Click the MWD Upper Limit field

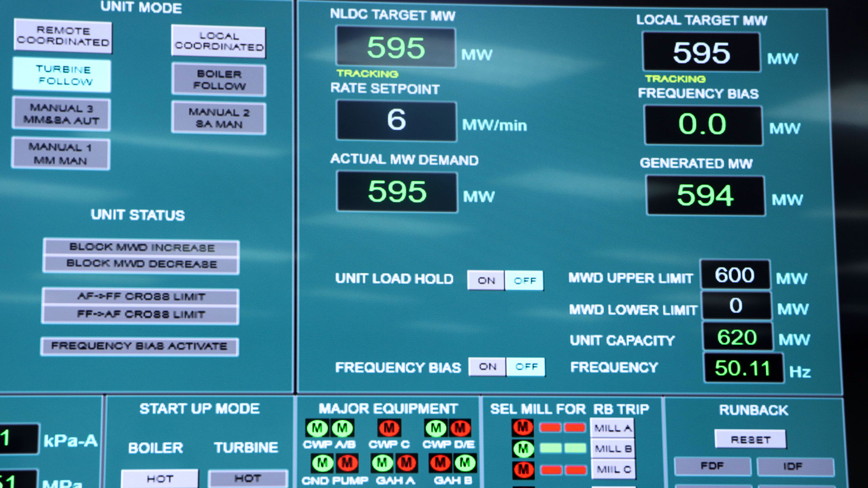(735, 275)
